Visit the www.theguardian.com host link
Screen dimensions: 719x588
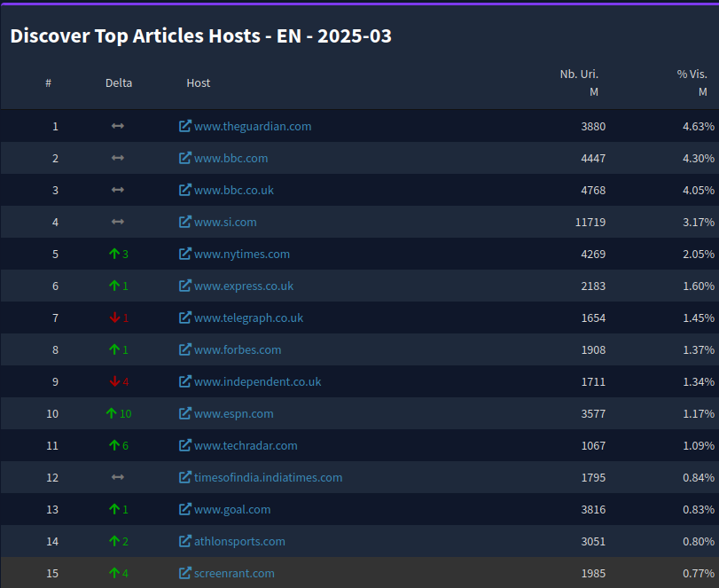pos(253,126)
